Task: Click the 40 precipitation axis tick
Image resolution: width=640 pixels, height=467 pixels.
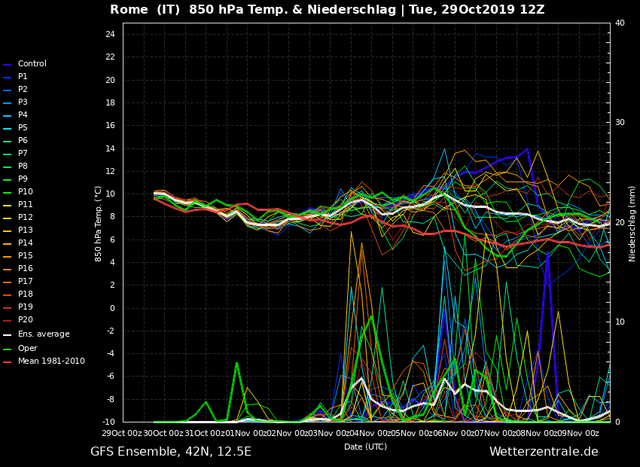Action: pyautogui.click(x=620, y=23)
